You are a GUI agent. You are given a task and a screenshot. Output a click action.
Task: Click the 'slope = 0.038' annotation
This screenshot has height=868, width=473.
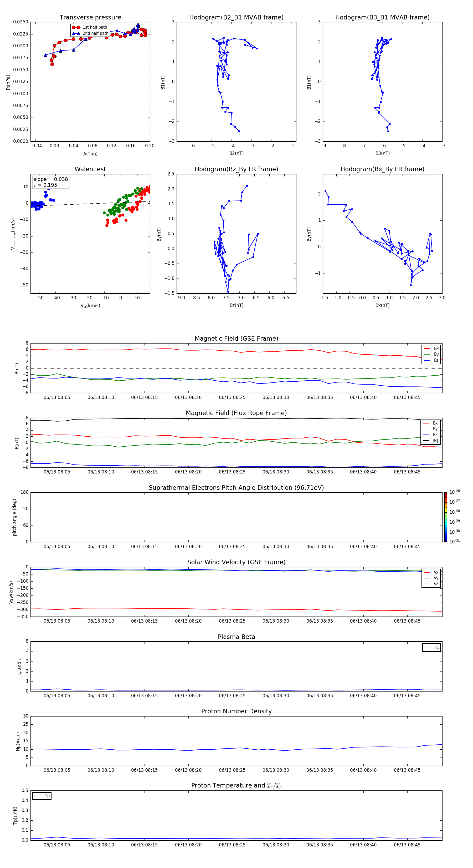[50, 179]
